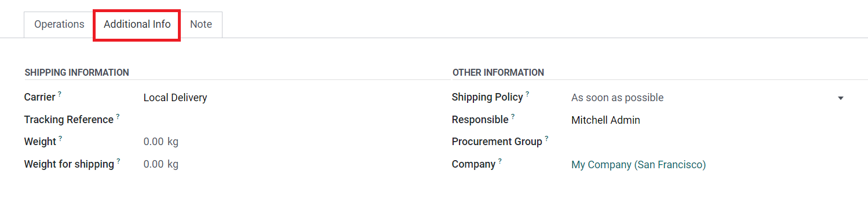Click the empty Procurement Group field
Viewport: 868px width, 211px height.
pyautogui.click(x=707, y=142)
